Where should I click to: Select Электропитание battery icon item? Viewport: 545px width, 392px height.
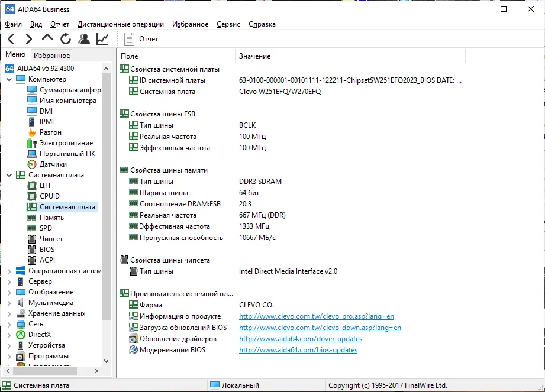[60, 143]
